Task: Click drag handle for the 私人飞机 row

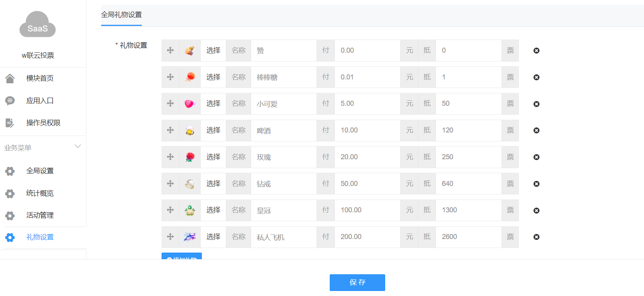Action: (170, 237)
